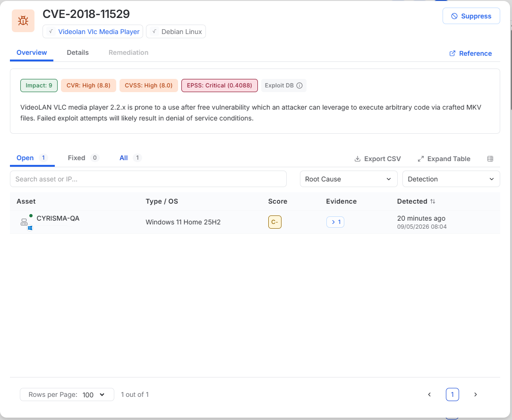This screenshot has width=512, height=420.
Task: Click the 1 out of 1 count
Action: (x=135, y=394)
